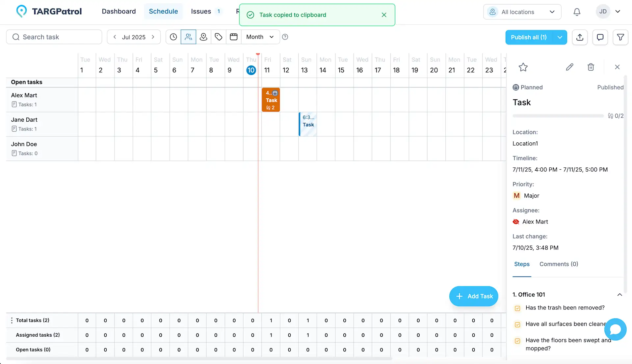Open the Issues page
The height and width of the screenshot is (364, 632).
201,11
